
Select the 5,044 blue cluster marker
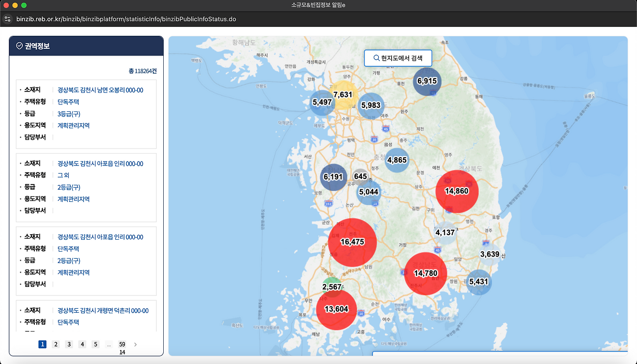coord(369,192)
